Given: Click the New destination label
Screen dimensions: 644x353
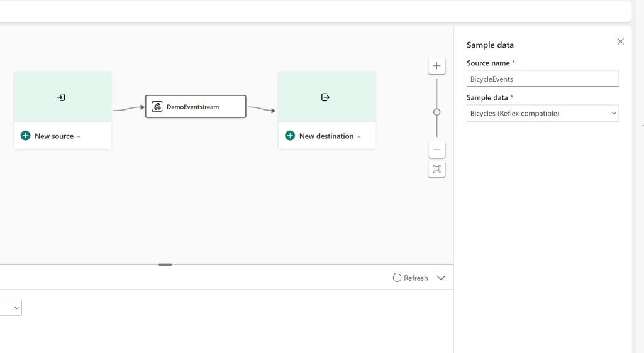Looking at the screenshot, I should coord(326,136).
